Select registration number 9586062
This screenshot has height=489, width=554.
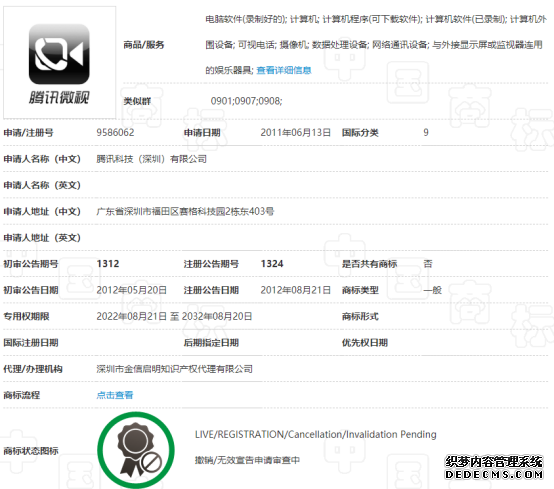[115, 132]
